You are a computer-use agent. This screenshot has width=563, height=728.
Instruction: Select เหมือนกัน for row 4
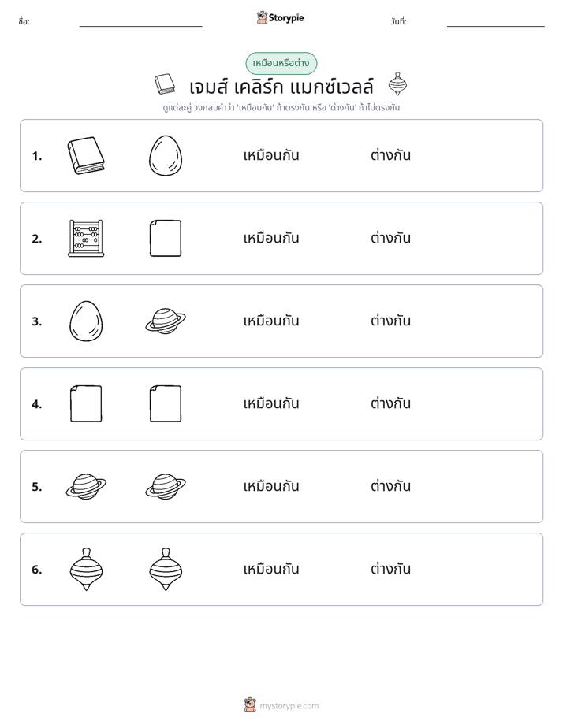point(271,403)
